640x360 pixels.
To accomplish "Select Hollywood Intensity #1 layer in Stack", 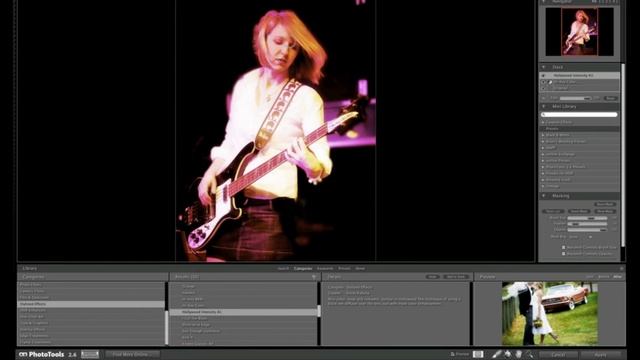I will pyautogui.click(x=580, y=76).
